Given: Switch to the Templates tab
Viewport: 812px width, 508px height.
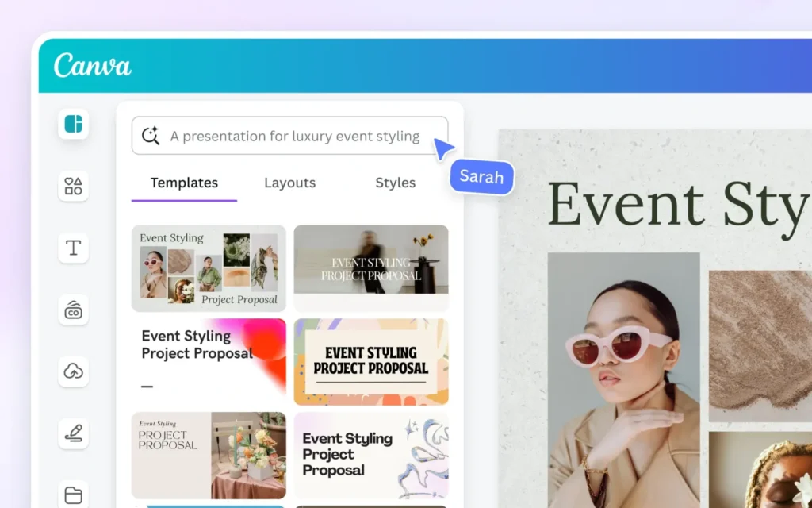Looking at the screenshot, I should click(184, 183).
